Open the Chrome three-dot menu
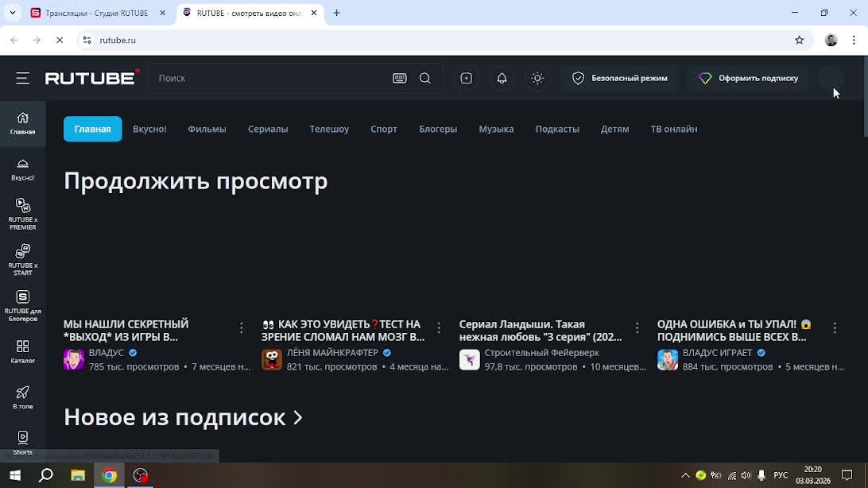The image size is (868, 488). (x=854, y=40)
